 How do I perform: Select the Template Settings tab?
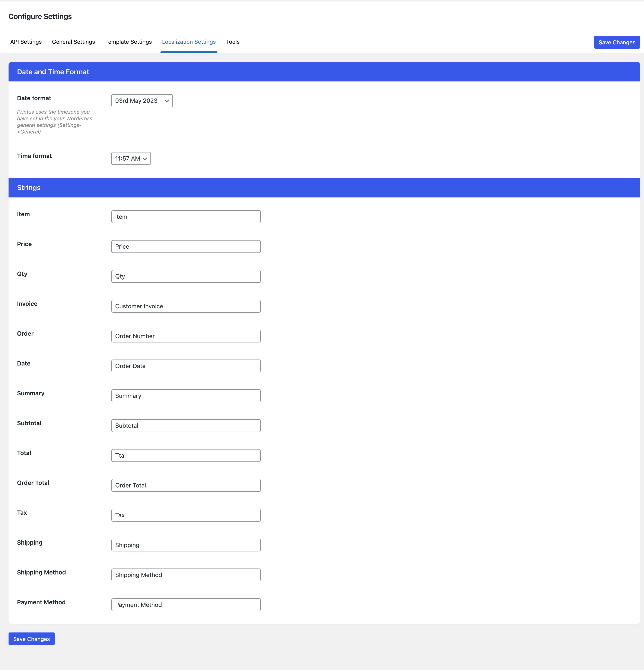pos(128,42)
